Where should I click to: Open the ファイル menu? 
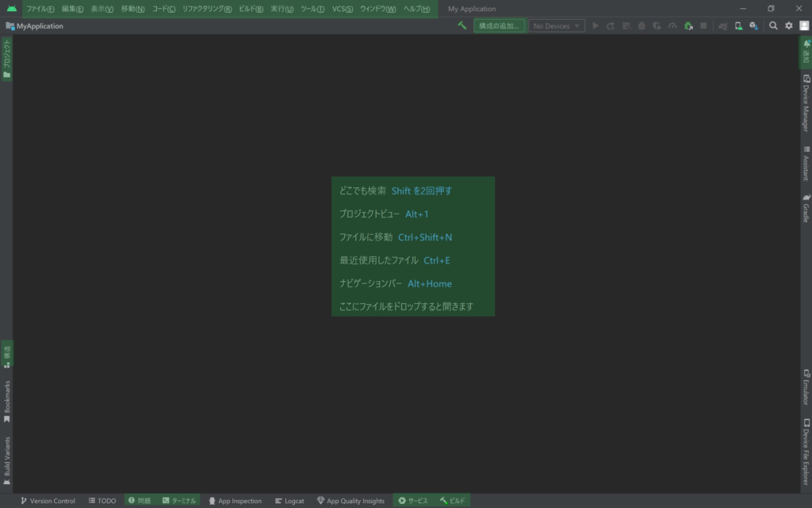40,9
